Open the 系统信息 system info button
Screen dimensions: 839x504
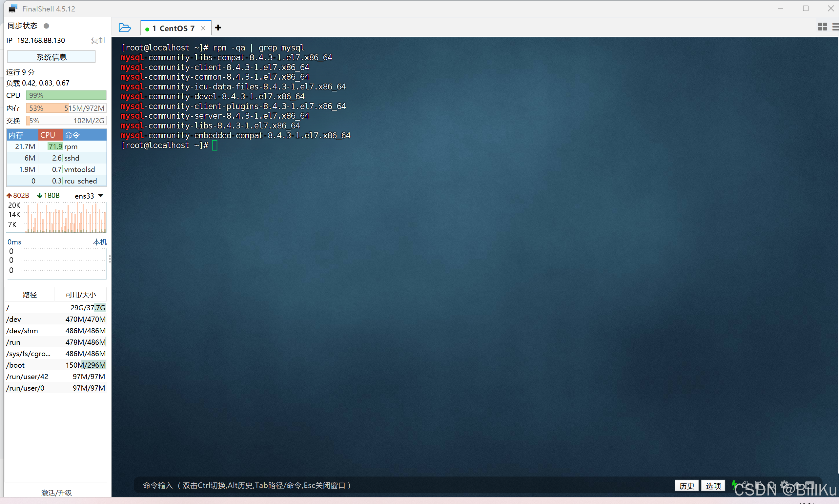click(51, 57)
